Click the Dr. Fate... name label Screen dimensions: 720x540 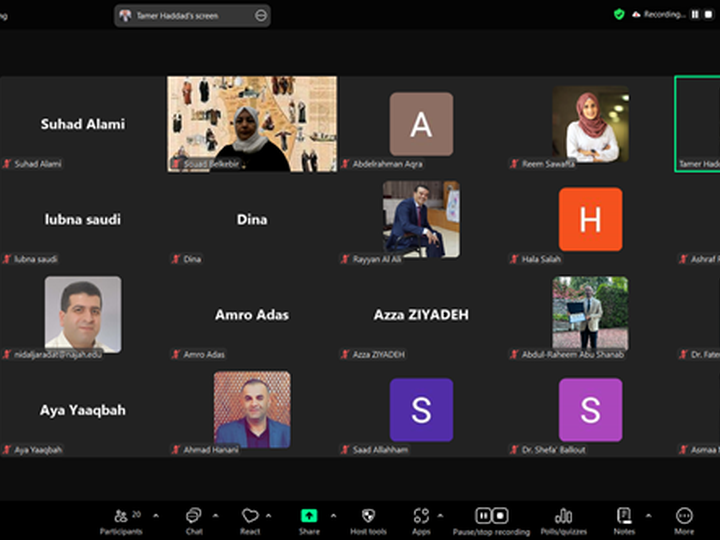click(x=705, y=354)
